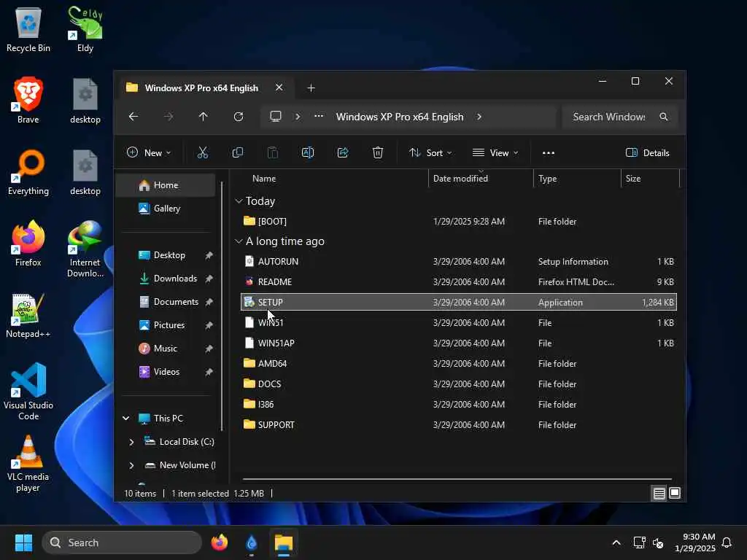
Task: Collapse the A long time ago group
Action: [239, 241]
